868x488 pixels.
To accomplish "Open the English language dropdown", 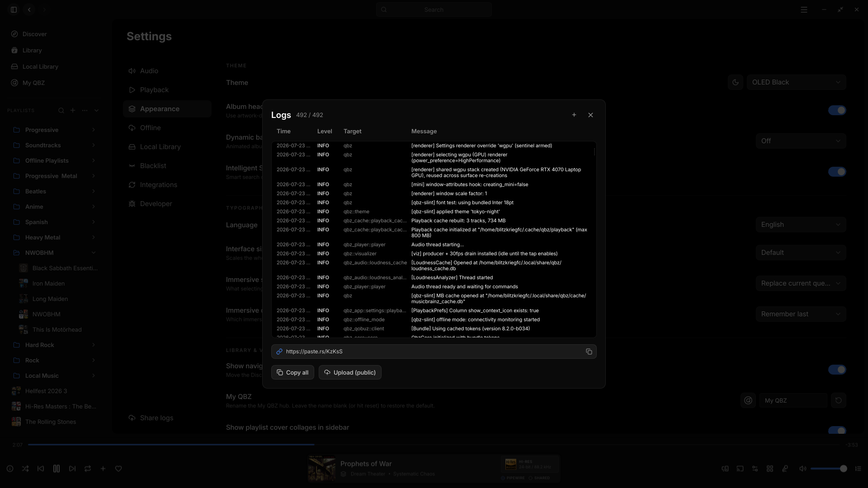I will (x=801, y=225).
